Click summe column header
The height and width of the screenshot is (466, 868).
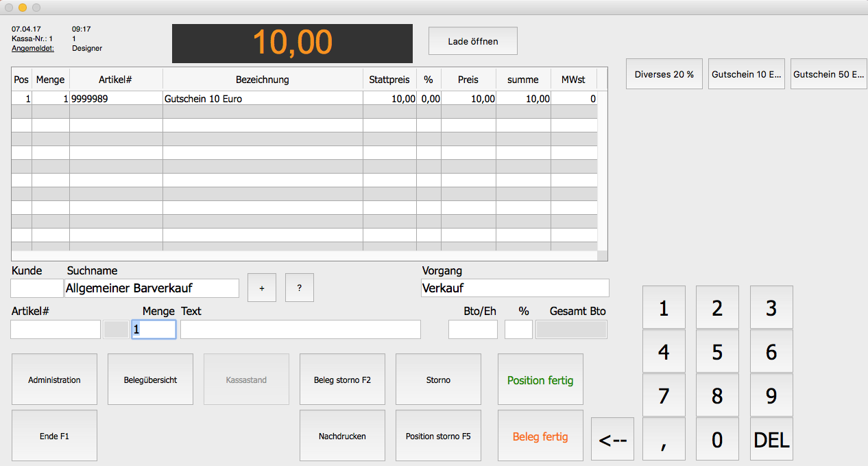523,80
